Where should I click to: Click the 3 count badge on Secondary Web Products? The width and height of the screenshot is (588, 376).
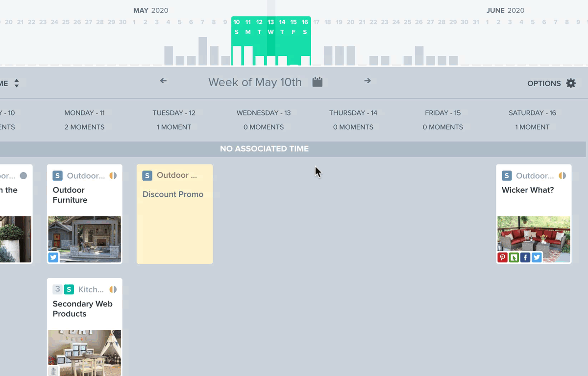[57, 289]
